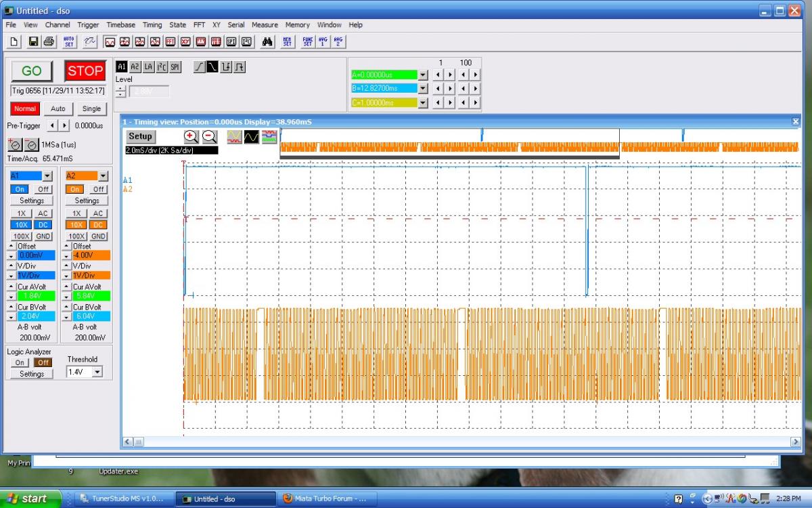Switch channel A2 coupling to AC
Screen dimensions: 812x508
click(98, 213)
